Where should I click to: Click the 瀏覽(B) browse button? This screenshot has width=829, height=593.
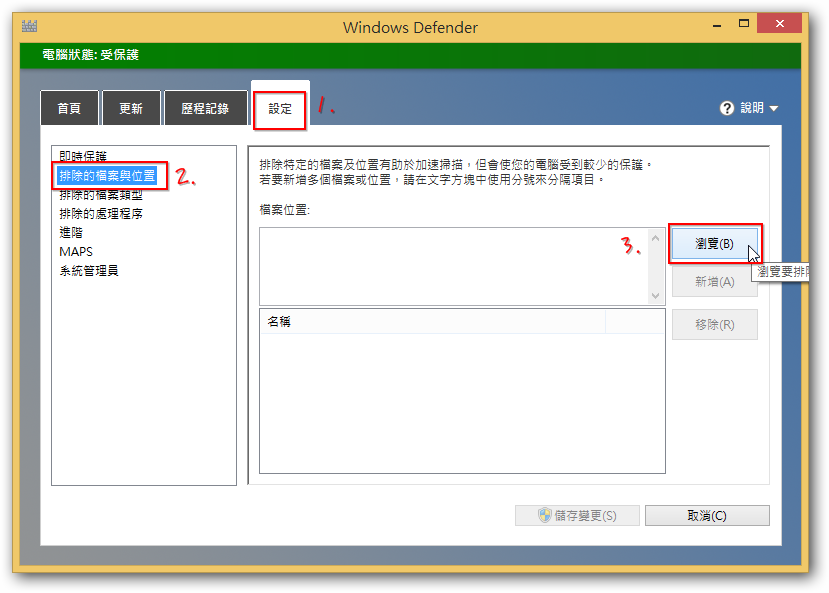[714, 243]
